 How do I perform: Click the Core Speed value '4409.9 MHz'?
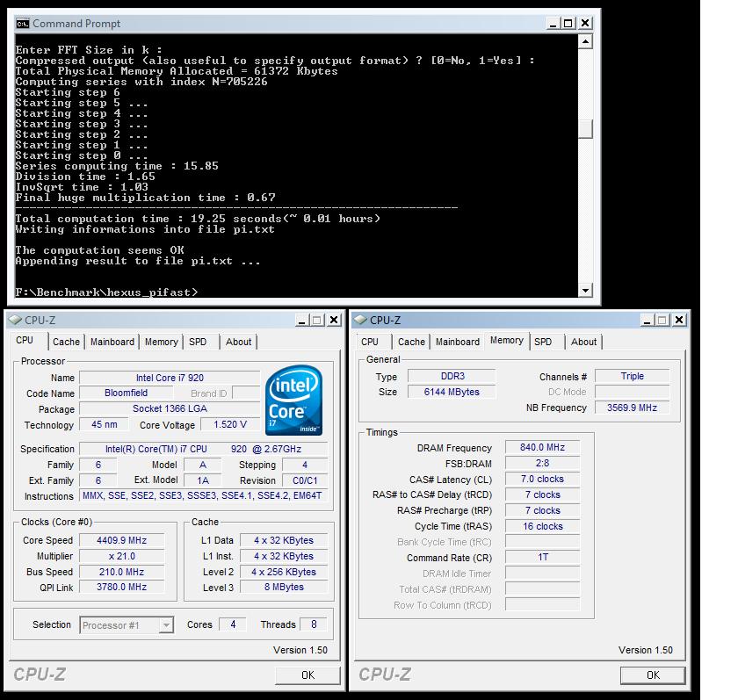[x=121, y=540]
